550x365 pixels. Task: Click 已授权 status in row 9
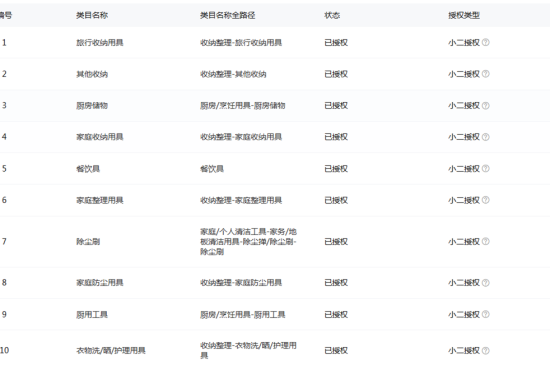pyautogui.click(x=336, y=315)
